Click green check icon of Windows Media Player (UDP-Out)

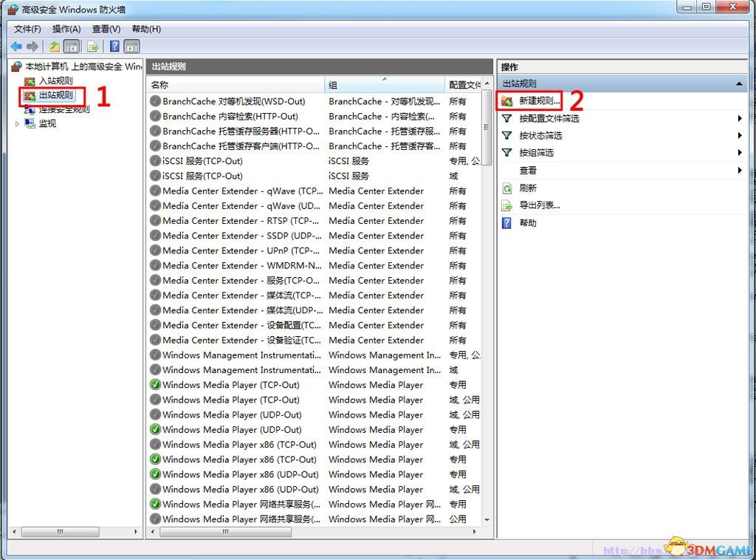coord(155,429)
